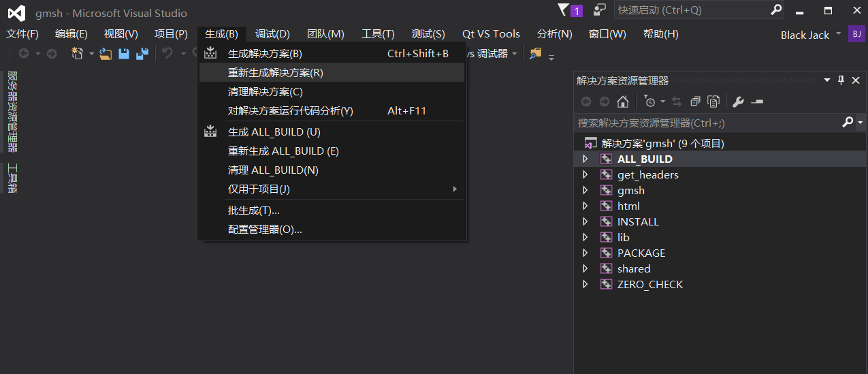Image resolution: width=868 pixels, height=374 pixels.
Task: Open the undo history dropdown arrow
Action: click(x=183, y=53)
